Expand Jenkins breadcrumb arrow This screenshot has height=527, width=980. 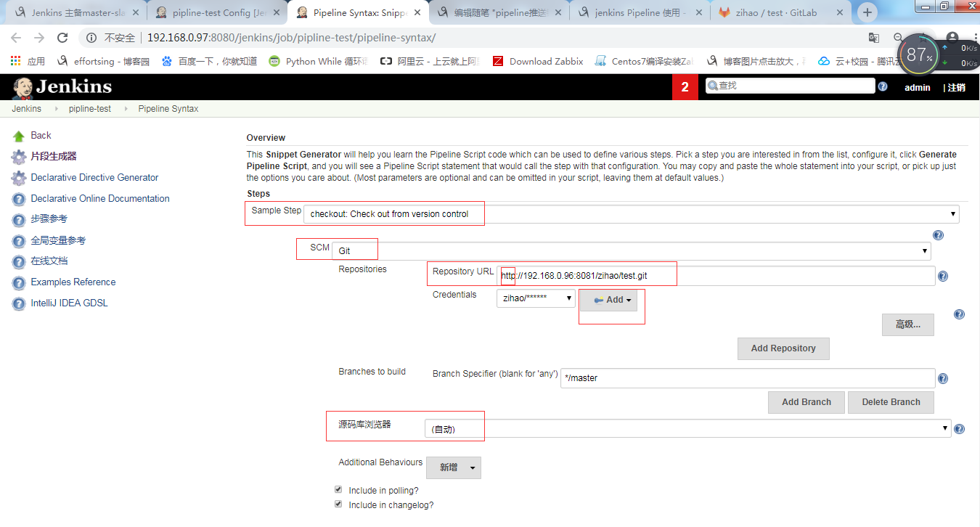pyautogui.click(x=56, y=109)
